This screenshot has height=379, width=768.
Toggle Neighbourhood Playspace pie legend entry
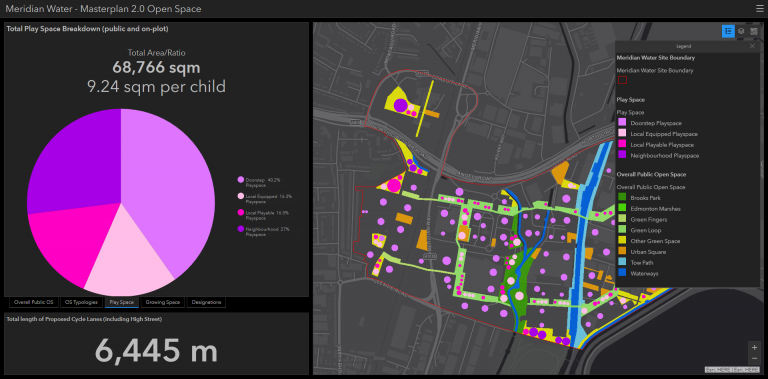[262, 231]
